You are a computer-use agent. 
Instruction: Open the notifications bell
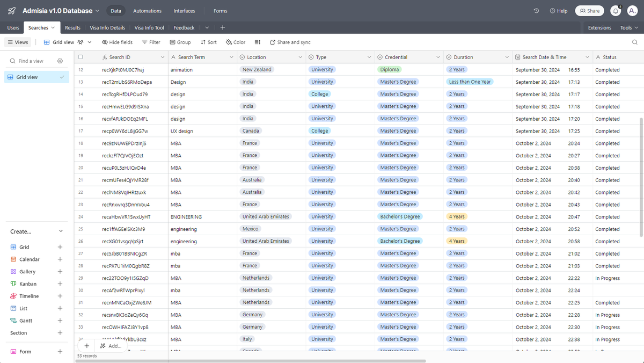616,11
